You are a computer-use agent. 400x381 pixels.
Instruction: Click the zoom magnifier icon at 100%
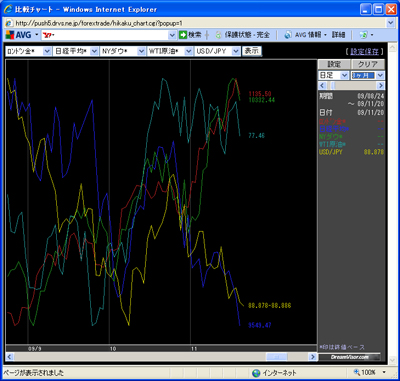[x=357, y=372]
